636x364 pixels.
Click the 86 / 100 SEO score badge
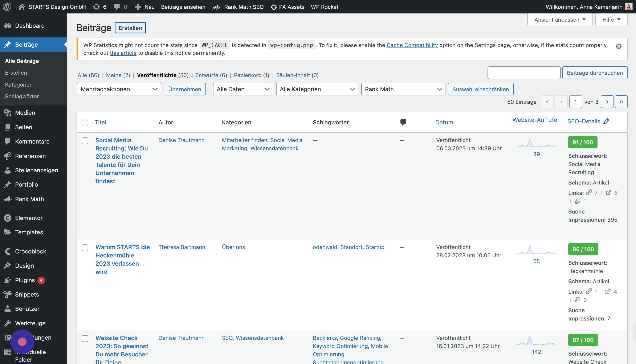coord(583,249)
